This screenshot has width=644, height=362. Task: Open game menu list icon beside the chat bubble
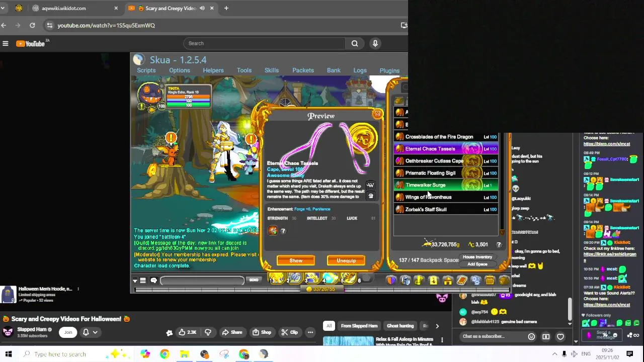click(x=143, y=281)
